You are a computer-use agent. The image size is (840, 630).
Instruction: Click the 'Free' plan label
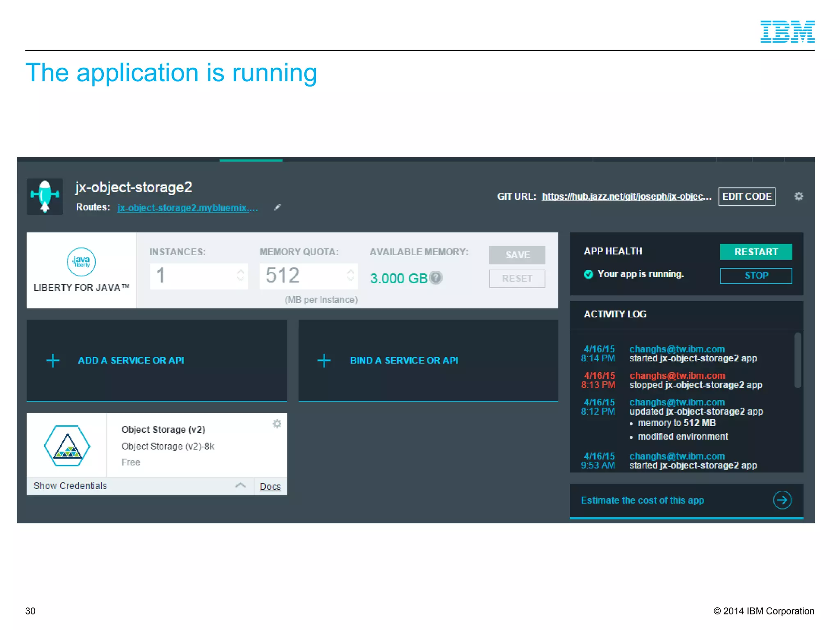[x=131, y=462]
